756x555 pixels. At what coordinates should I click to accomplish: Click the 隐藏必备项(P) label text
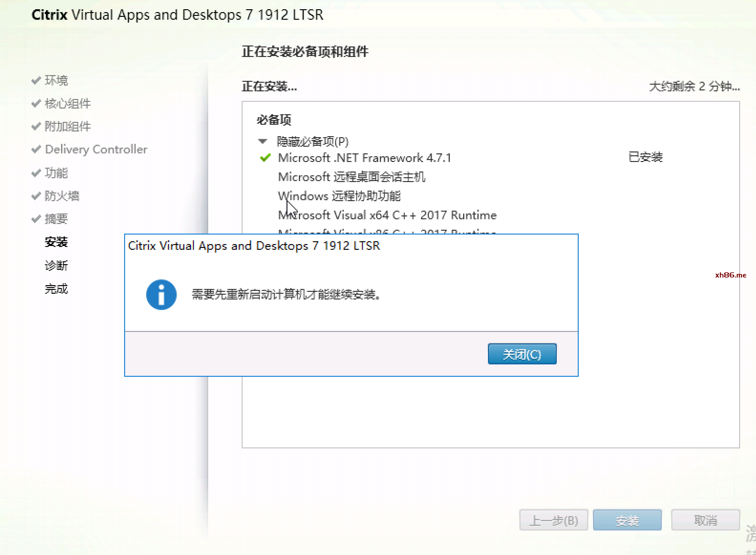[313, 141]
